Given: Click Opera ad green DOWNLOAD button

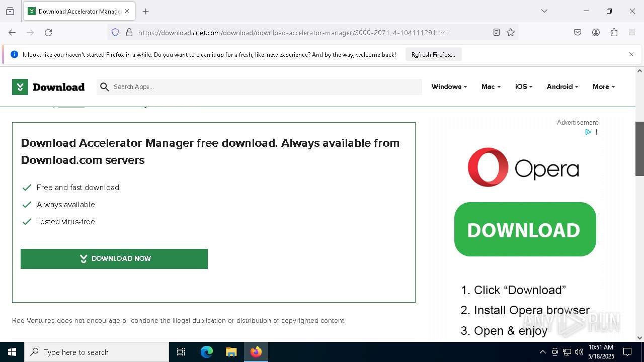Looking at the screenshot, I should (525, 229).
